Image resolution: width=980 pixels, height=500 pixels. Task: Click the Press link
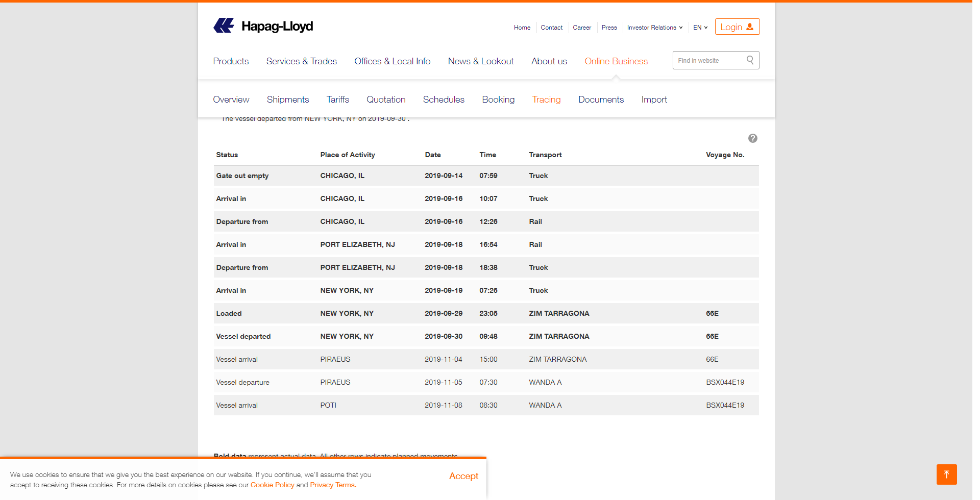point(609,28)
